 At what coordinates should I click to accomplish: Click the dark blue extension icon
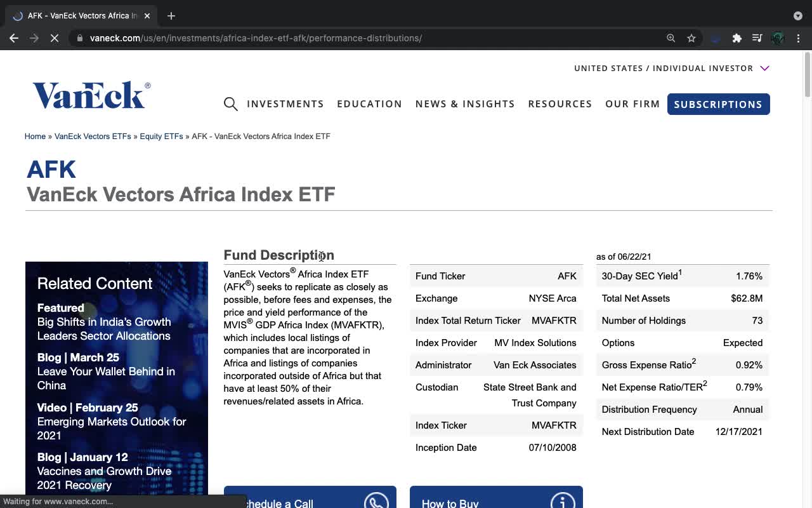coord(716,38)
